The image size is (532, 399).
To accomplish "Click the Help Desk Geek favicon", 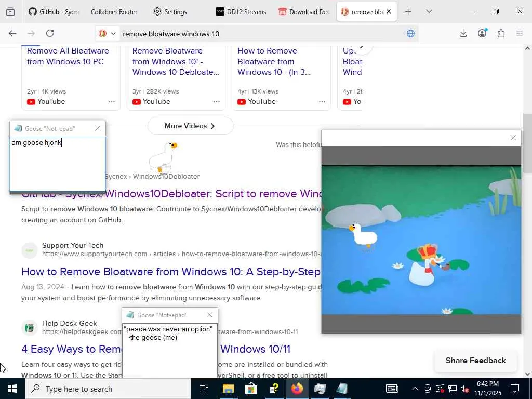I will point(30,328).
